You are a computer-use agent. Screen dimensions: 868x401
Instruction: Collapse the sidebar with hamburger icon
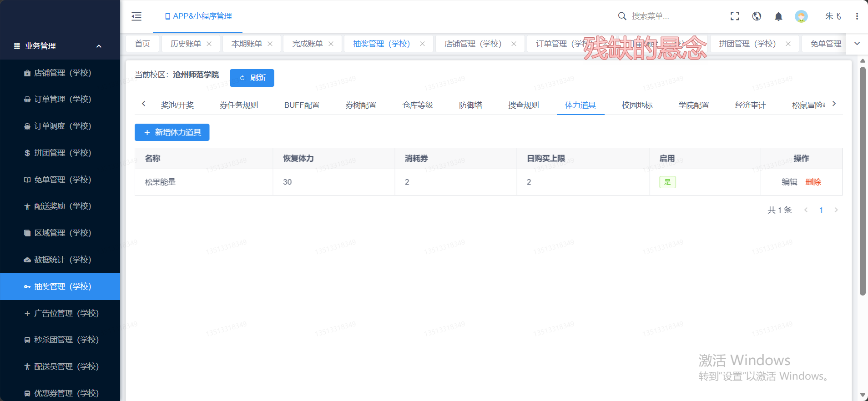pos(136,16)
